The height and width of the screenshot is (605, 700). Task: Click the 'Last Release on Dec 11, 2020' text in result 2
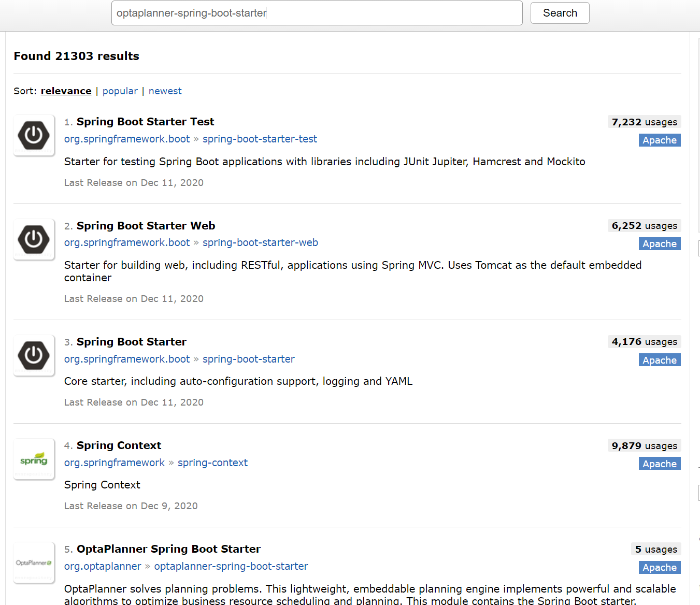(x=134, y=299)
